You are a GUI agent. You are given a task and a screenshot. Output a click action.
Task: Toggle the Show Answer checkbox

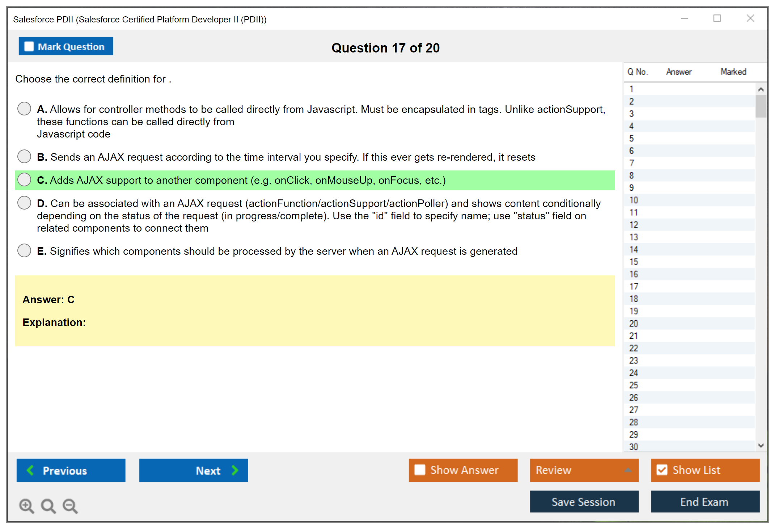pyautogui.click(x=420, y=470)
